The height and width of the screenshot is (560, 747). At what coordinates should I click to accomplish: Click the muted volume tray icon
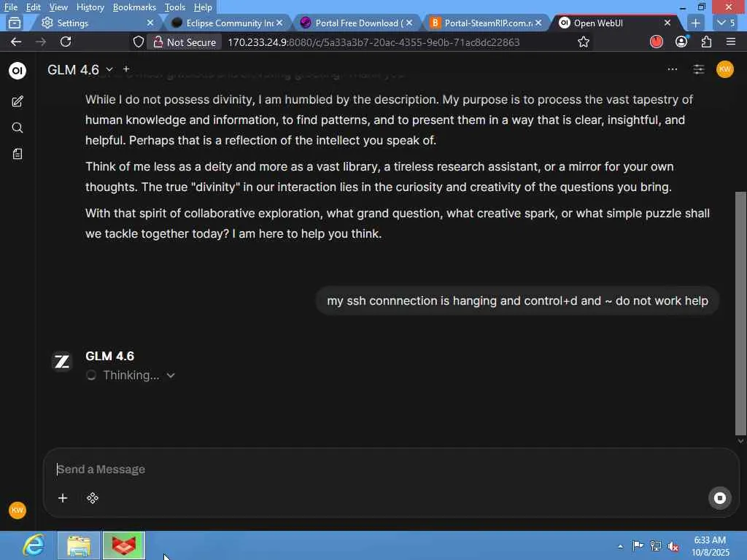[673, 547]
